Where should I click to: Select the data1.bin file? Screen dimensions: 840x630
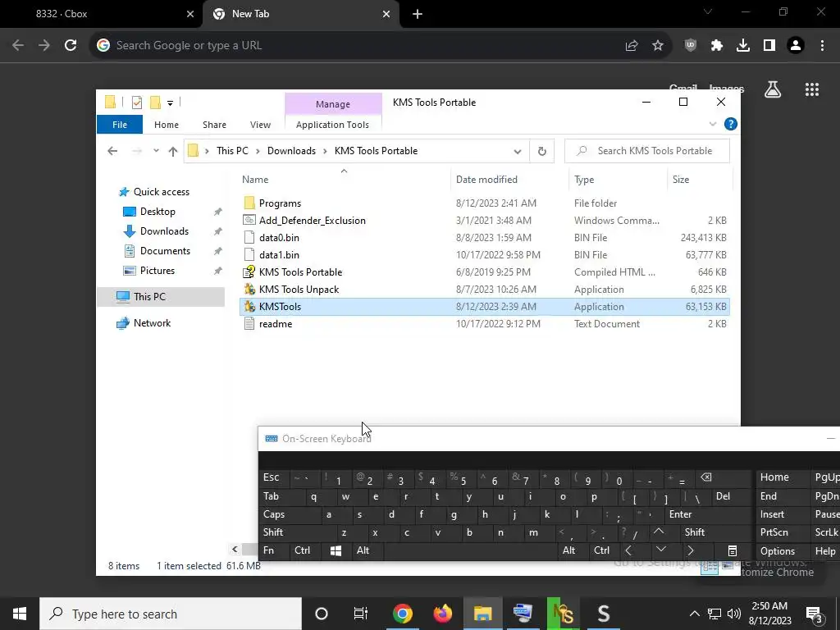coord(484,254)
